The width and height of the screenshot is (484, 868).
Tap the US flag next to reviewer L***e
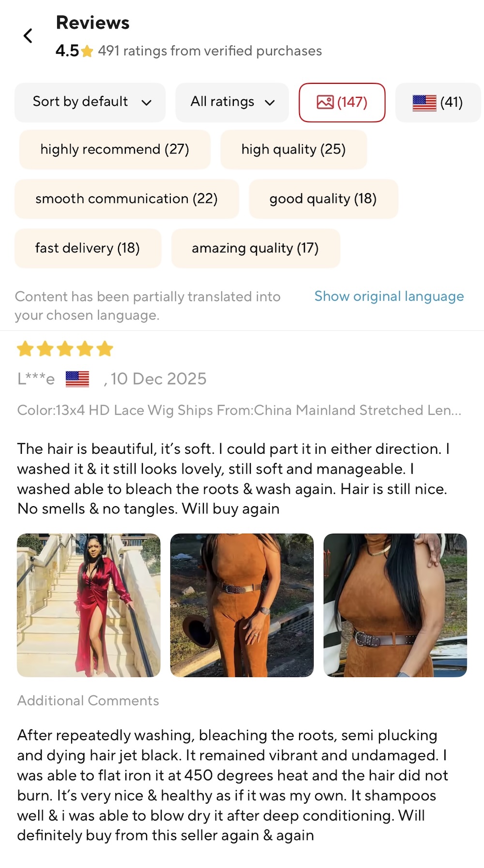(77, 379)
